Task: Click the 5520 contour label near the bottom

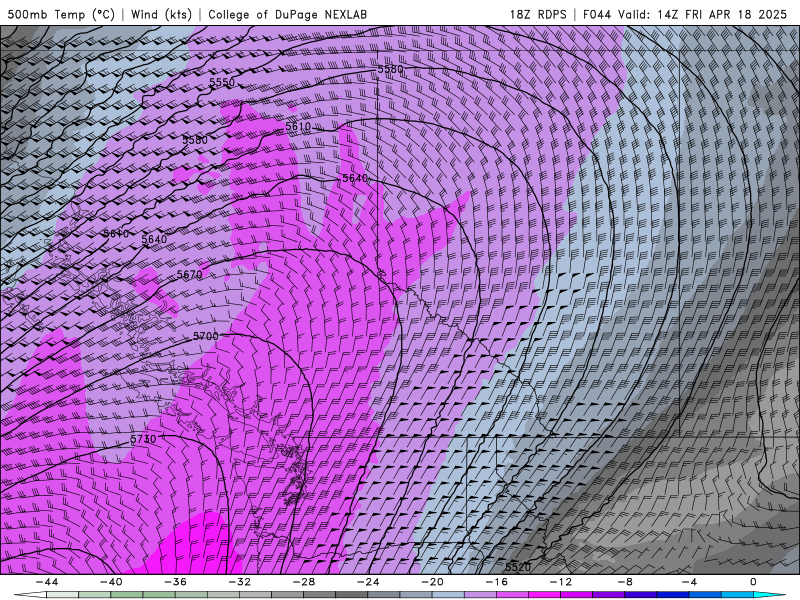Action: [x=518, y=567]
